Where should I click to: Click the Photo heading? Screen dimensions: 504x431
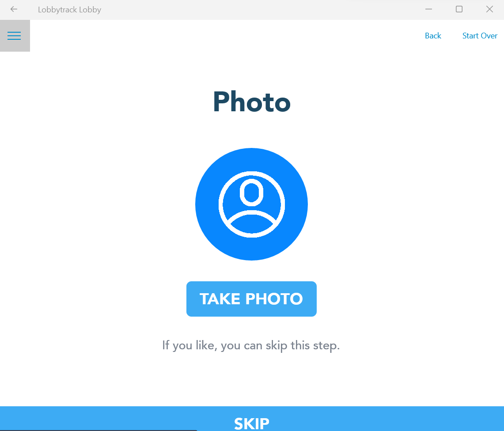tap(252, 102)
